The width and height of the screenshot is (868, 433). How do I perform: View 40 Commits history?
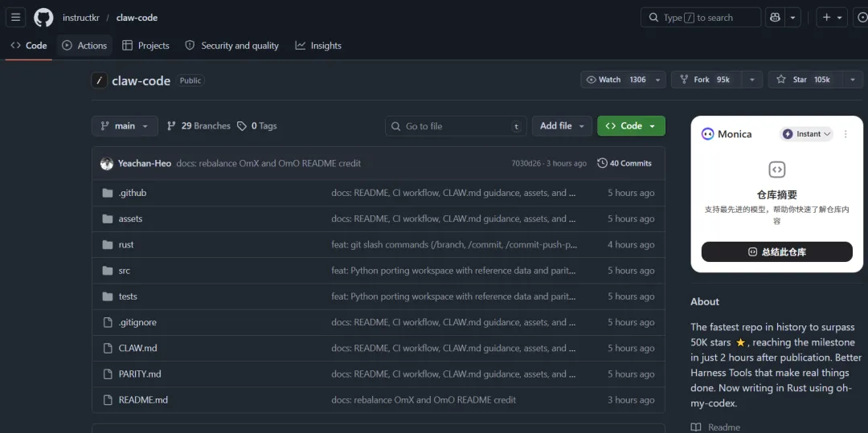pos(624,164)
